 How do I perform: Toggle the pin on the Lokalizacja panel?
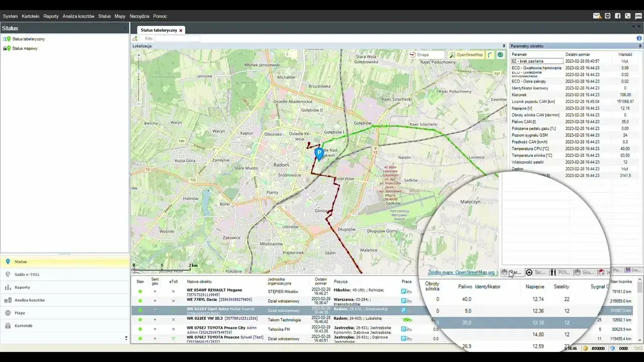click(504, 46)
